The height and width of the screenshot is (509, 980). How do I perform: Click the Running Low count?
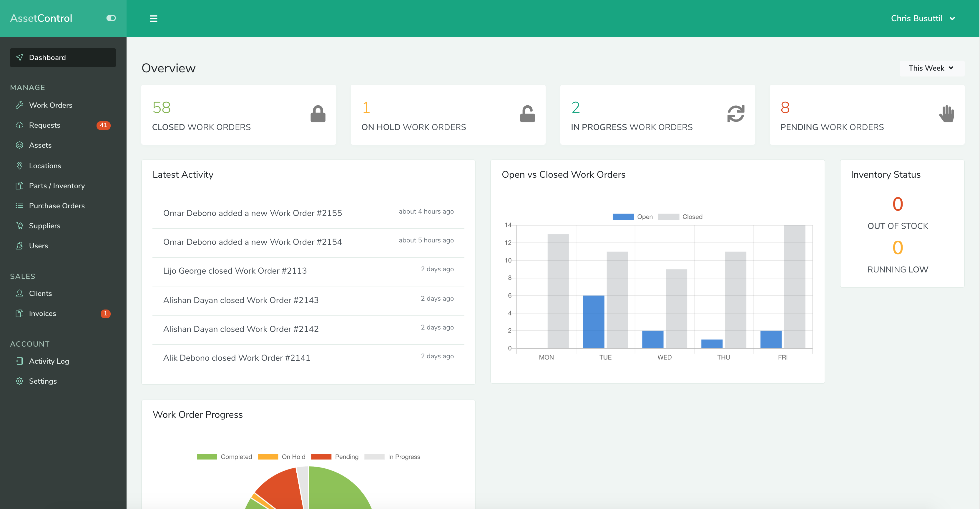click(897, 248)
